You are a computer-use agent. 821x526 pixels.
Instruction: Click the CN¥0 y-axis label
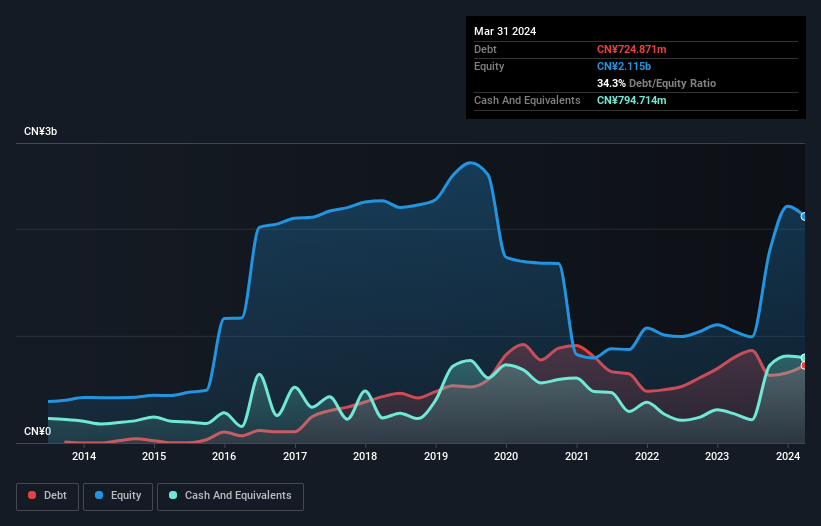click(37, 431)
